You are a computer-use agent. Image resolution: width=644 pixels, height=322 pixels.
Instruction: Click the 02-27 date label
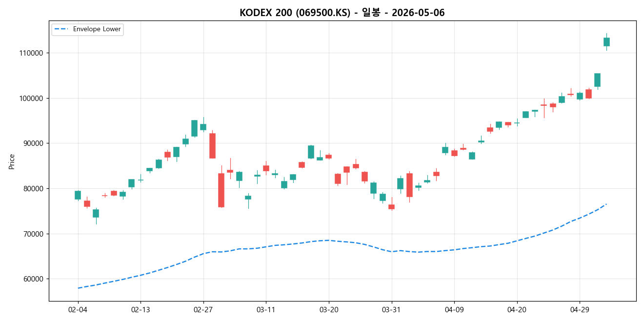click(x=203, y=310)
